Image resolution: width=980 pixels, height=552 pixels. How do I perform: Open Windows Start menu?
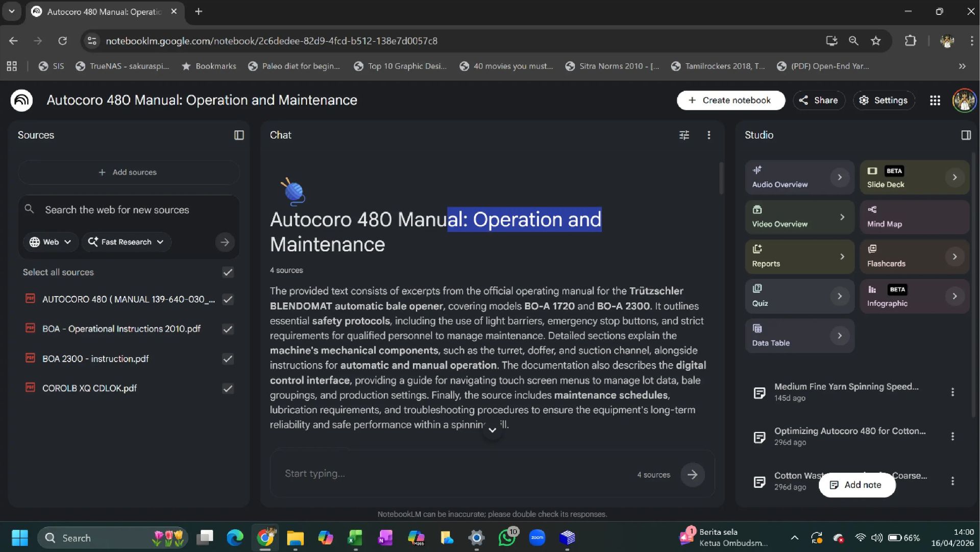click(x=20, y=538)
